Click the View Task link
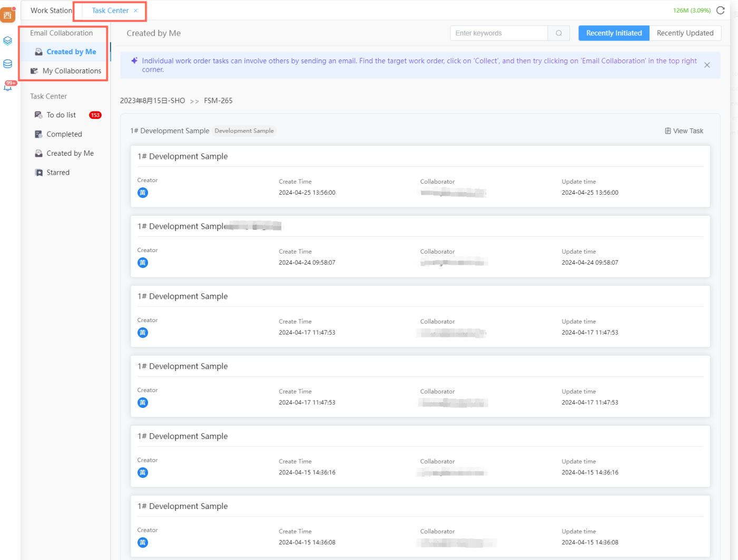This screenshot has width=738, height=560. pos(684,131)
